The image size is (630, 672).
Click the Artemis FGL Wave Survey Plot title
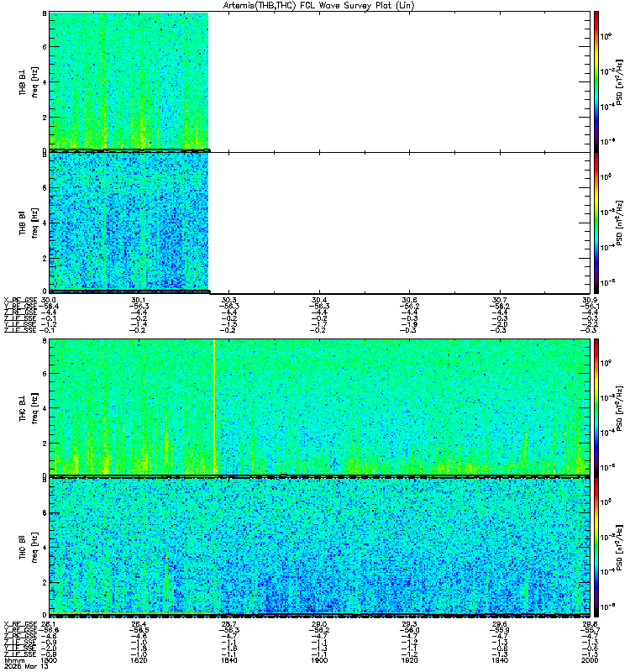click(318, 6)
